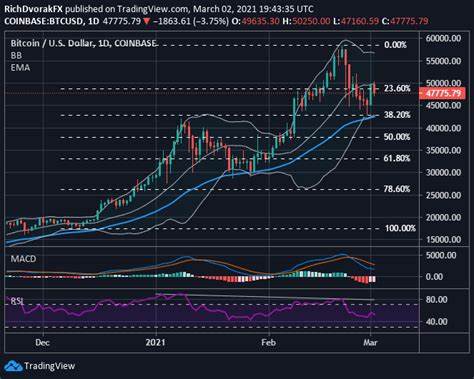Click the chart title 'Bitcoin / U.S. Dollar, 1D, COINBASE'
Viewport: 474px width, 379px height.
pos(83,43)
